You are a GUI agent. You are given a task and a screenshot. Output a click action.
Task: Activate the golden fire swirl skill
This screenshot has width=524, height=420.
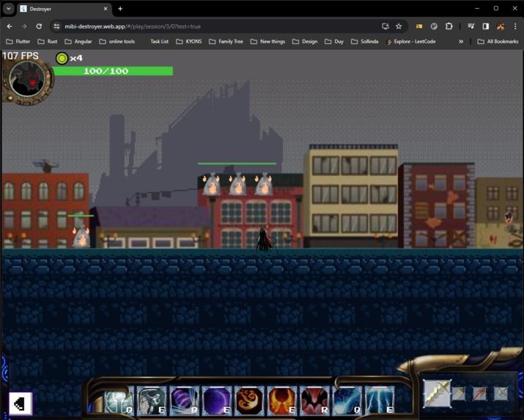249,400
